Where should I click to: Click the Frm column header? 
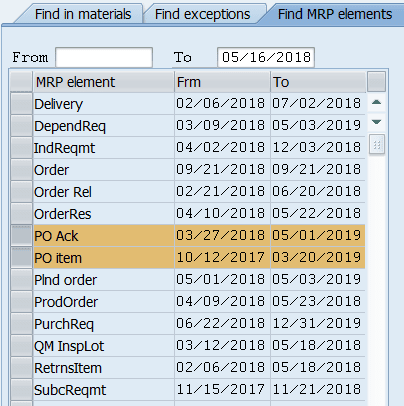pos(222,82)
